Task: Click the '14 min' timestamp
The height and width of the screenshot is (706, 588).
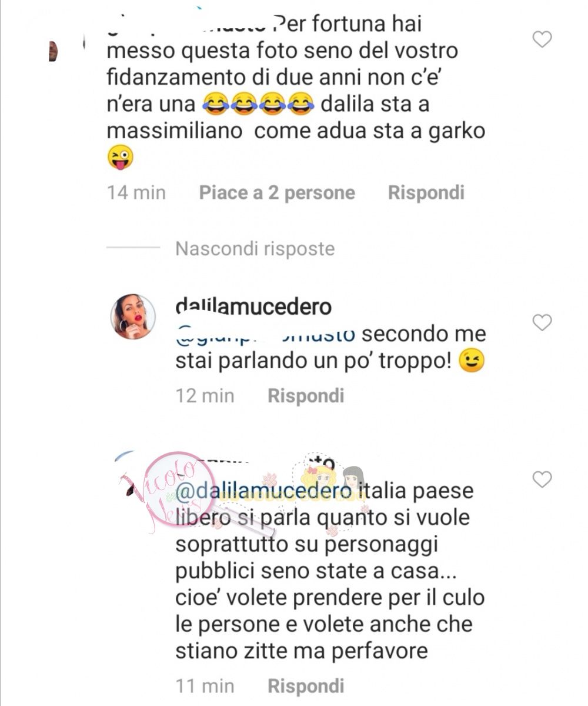Action: tap(136, 193)
